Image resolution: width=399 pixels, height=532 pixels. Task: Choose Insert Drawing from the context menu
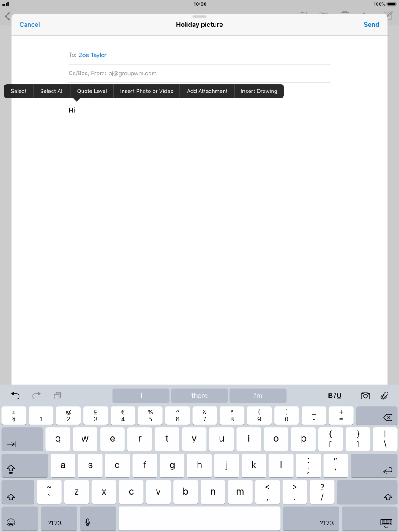click(259, 91)
